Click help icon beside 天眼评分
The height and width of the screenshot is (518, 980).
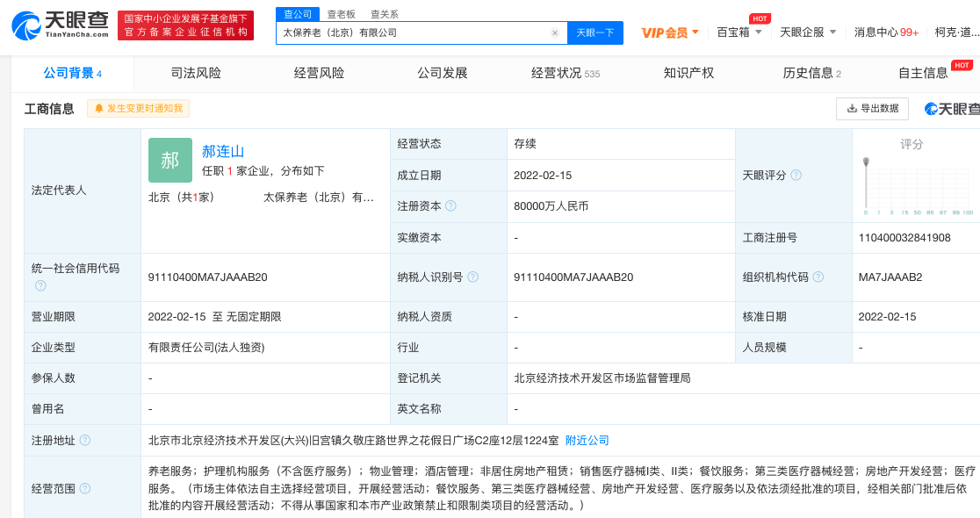coord(796,176)
